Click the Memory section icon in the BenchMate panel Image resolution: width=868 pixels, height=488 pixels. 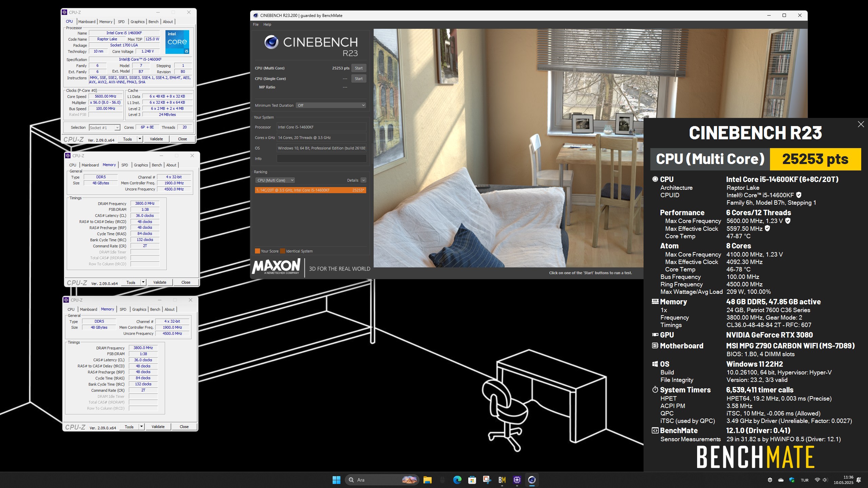point(655,302)
